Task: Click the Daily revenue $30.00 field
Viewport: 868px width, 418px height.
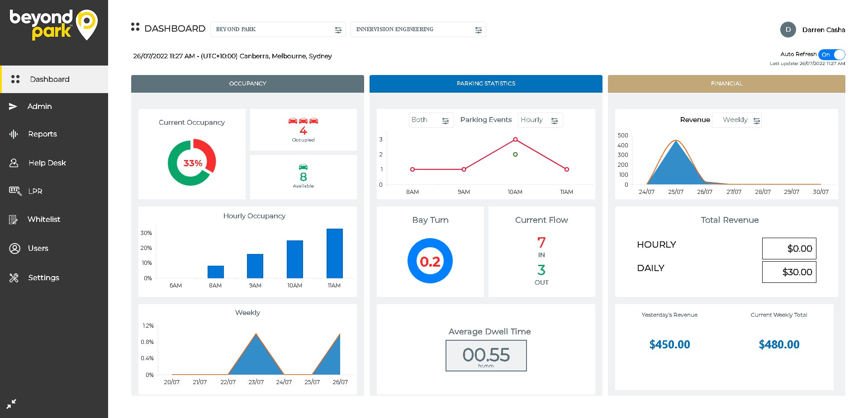Action: 789,272
